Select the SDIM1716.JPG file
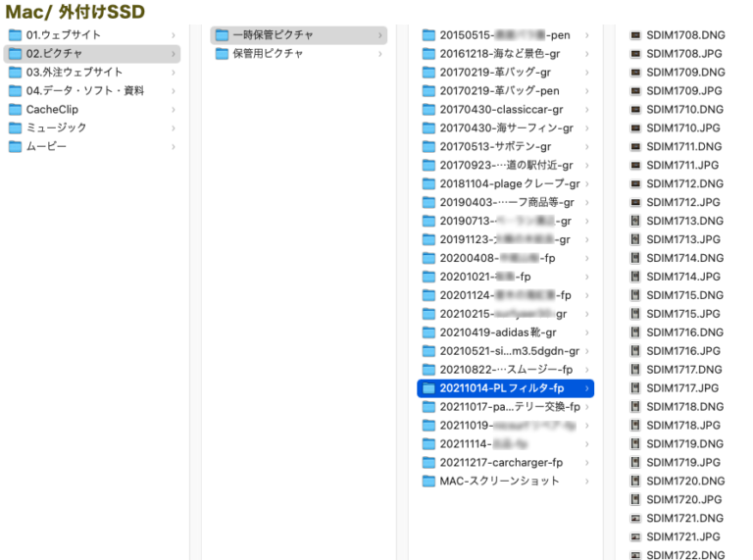The image size is (753, 560). tap(683, 351)
